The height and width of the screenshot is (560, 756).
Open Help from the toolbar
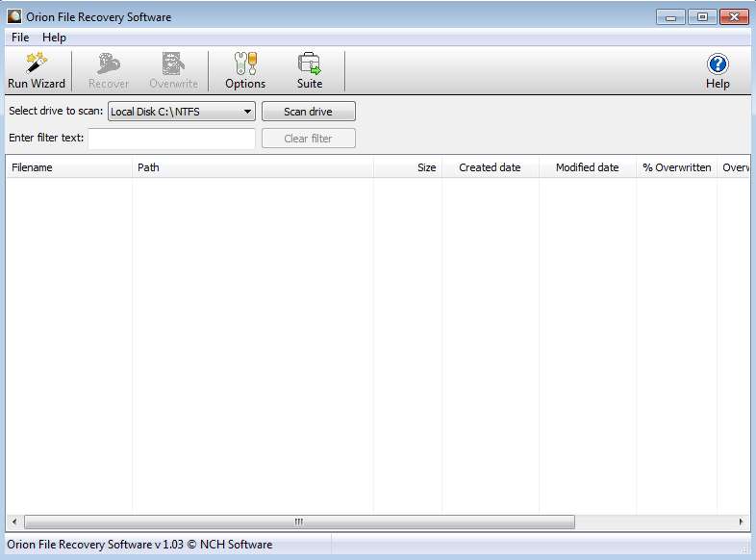[x=718, y=71]
